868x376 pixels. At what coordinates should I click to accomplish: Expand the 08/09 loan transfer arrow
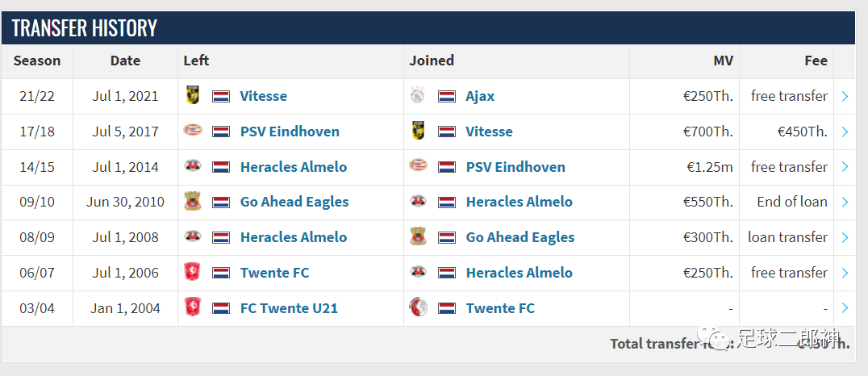tap(845, 237)
